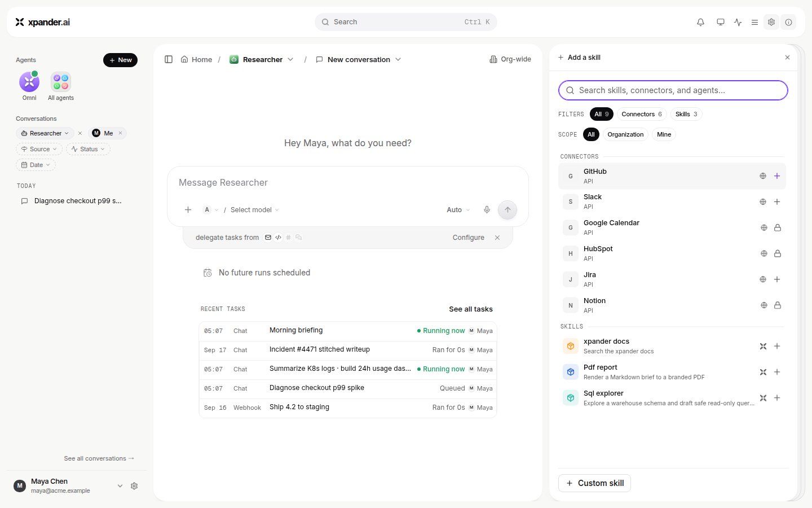812x508 pixels.
Task: Open account settings gear beside Maya Chen
Action: (134, 486)
